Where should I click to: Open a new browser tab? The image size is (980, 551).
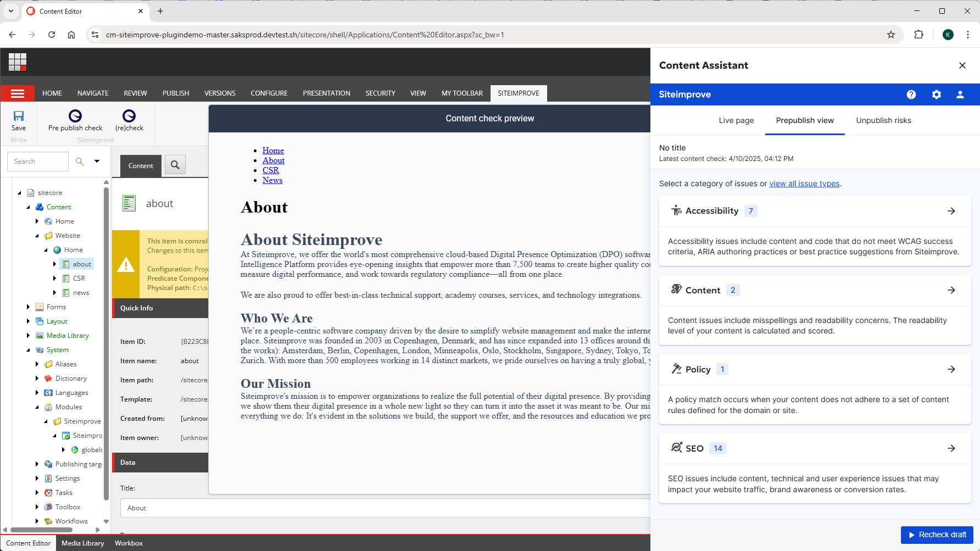click(160, 11)
